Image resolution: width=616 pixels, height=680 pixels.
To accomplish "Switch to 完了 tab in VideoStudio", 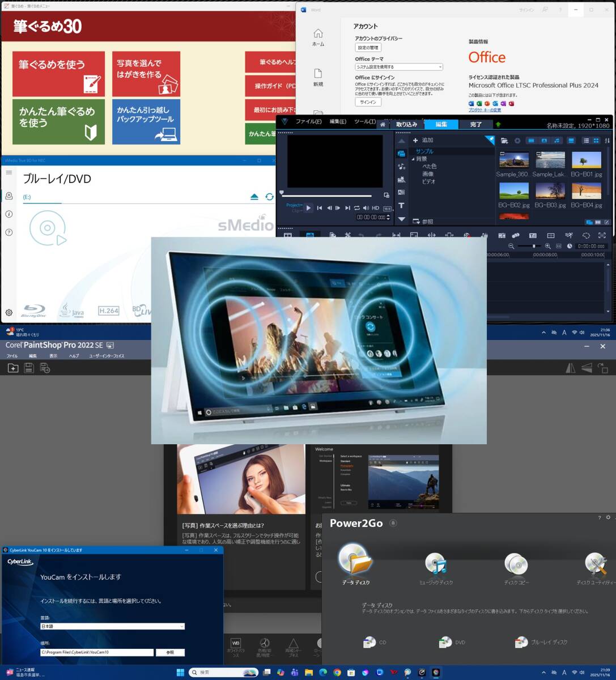I will pos(476,124).
